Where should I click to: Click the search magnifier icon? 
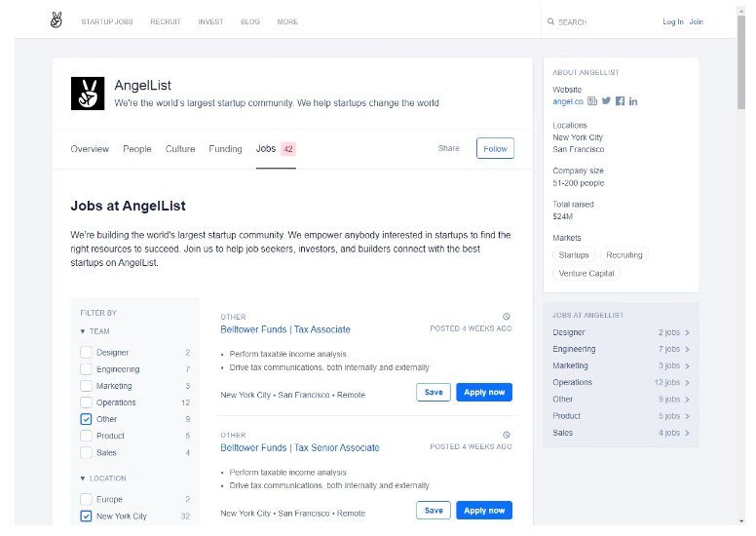pyautogui.click(x=550, y=21)
